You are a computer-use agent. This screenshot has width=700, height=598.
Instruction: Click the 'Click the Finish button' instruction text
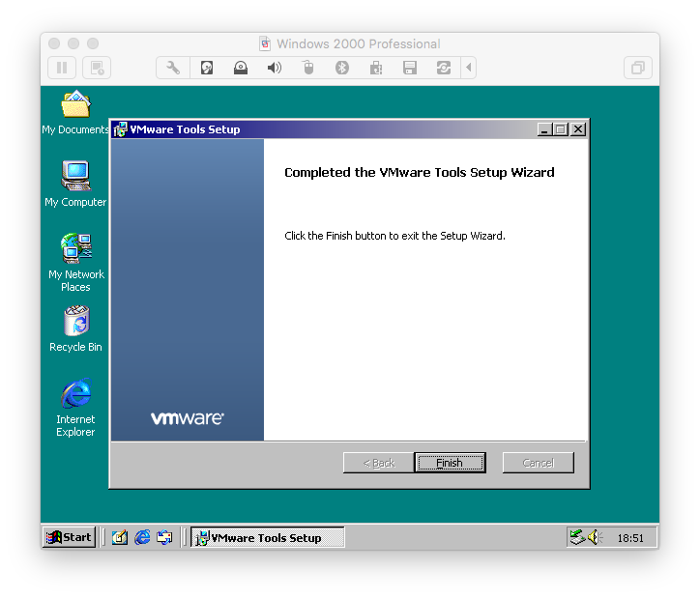[394, 236]
